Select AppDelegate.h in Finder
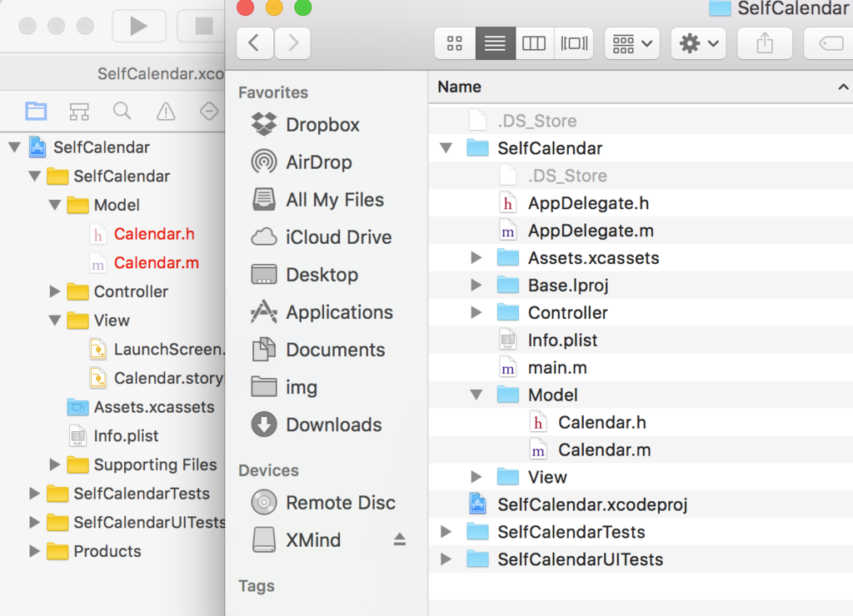 641,203
